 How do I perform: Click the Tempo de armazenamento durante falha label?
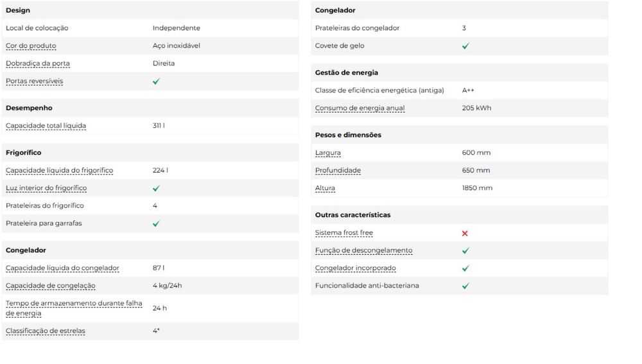click(74, 303)
